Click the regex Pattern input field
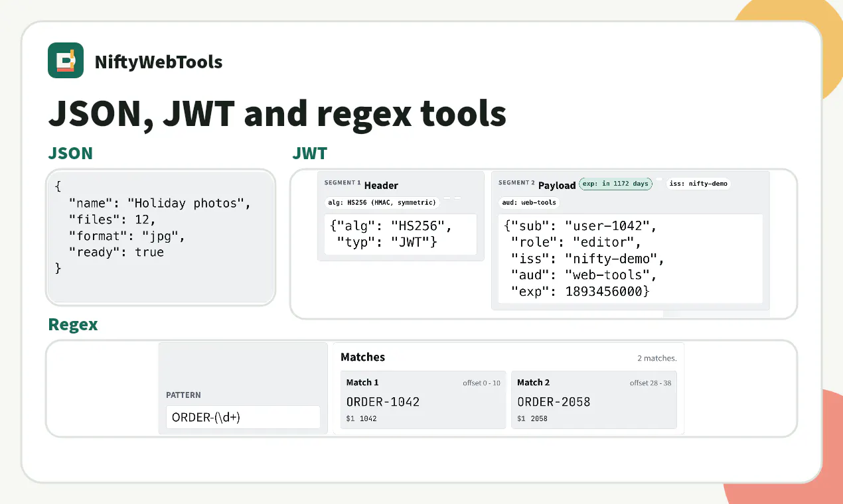 click(243, 417)
